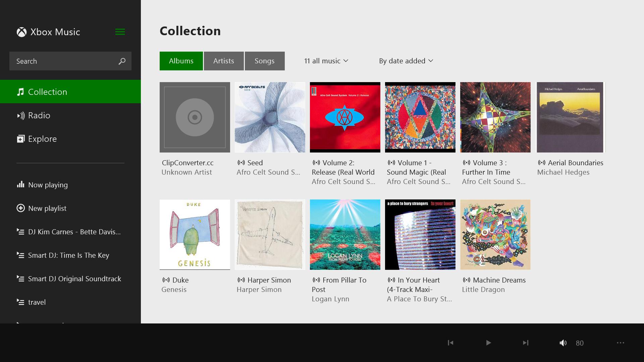Go to Explore in the sidebar

[70, 139]
